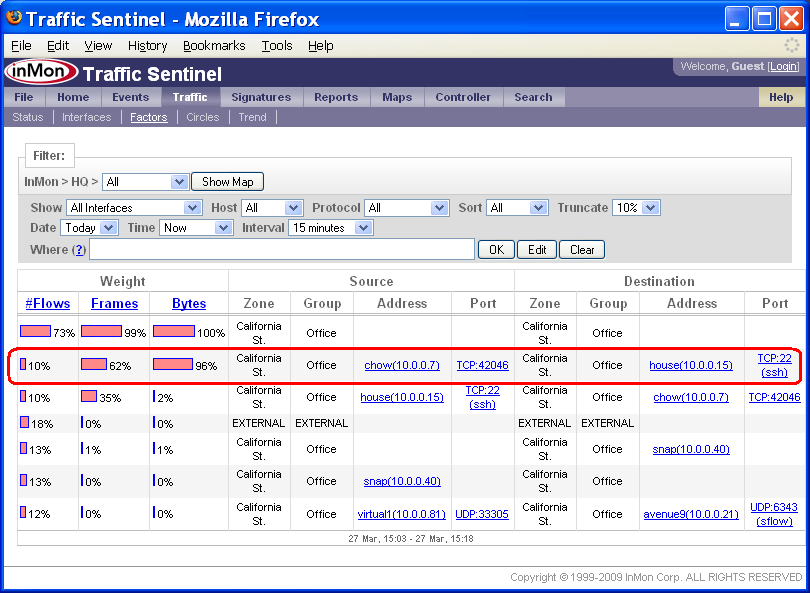Maximize the Firefox window
Image resolution: width=810 pixels, height=593 pixels.
764,19
